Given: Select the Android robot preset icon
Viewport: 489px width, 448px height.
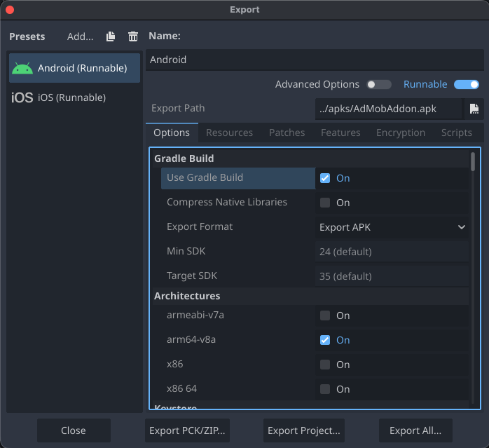Looking at the screenshot, I should pyautogui.click(x=22, y=68).
